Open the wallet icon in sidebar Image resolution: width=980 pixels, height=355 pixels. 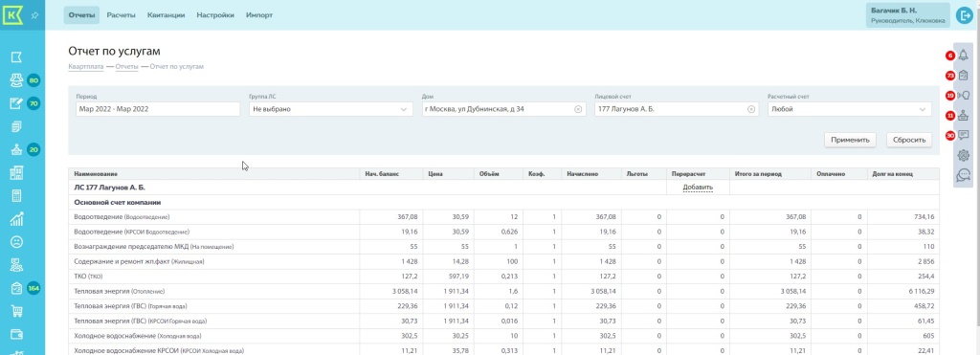point(17,334)
